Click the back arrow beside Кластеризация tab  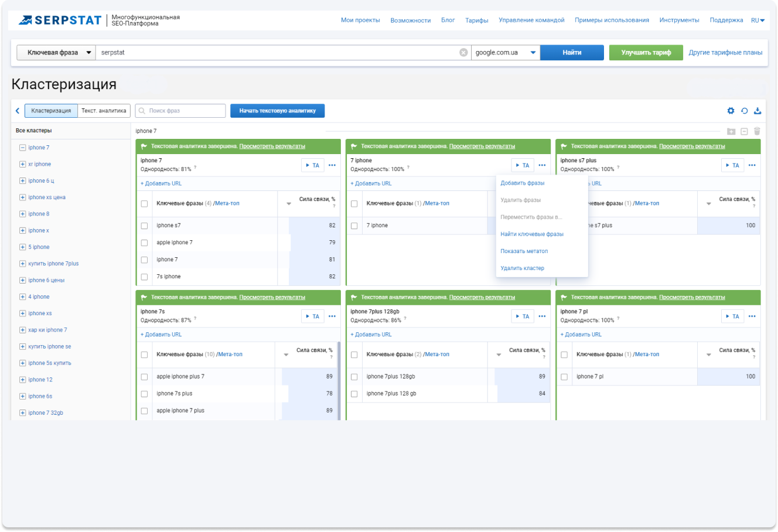point(18,111)
